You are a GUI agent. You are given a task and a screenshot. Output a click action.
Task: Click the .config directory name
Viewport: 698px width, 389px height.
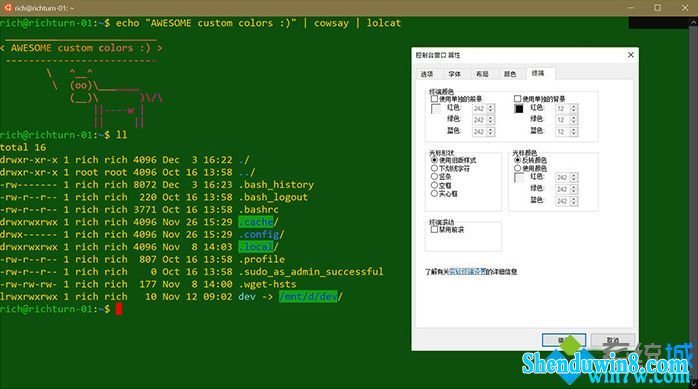click(259, 234)
